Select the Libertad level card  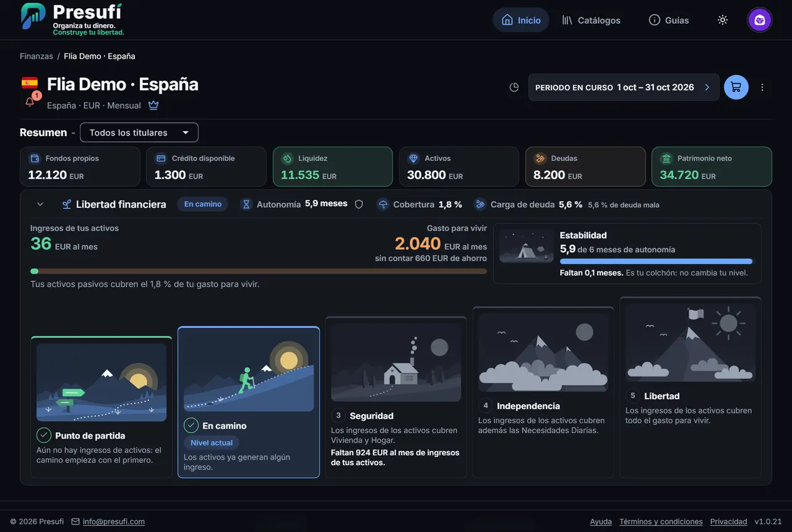point(691,387)
